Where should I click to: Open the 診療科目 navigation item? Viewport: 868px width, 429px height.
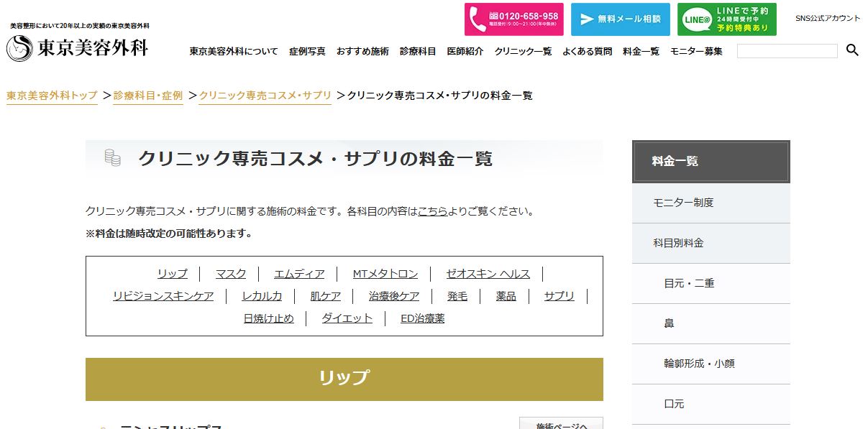pos(419,51)
